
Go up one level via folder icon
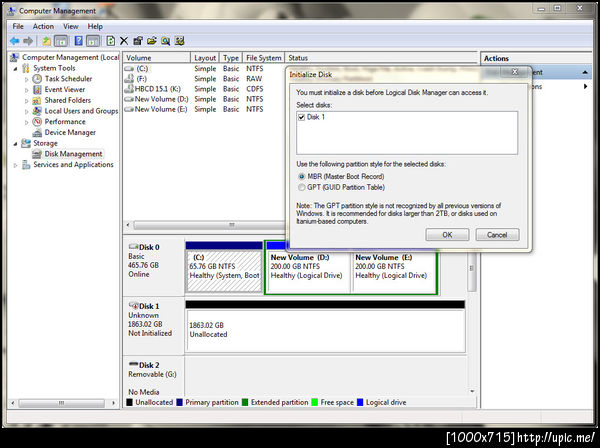click(47, 41)
